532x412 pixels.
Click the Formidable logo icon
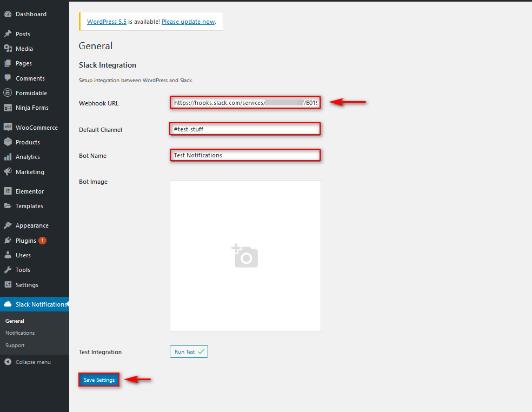click(x=8, y=92)
